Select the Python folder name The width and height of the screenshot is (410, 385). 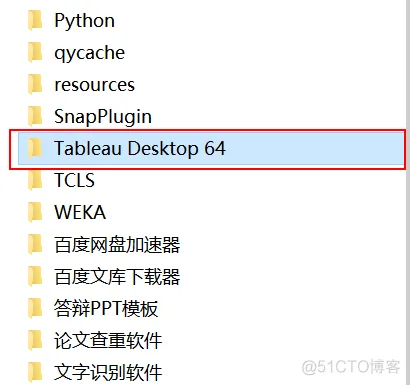85,21
